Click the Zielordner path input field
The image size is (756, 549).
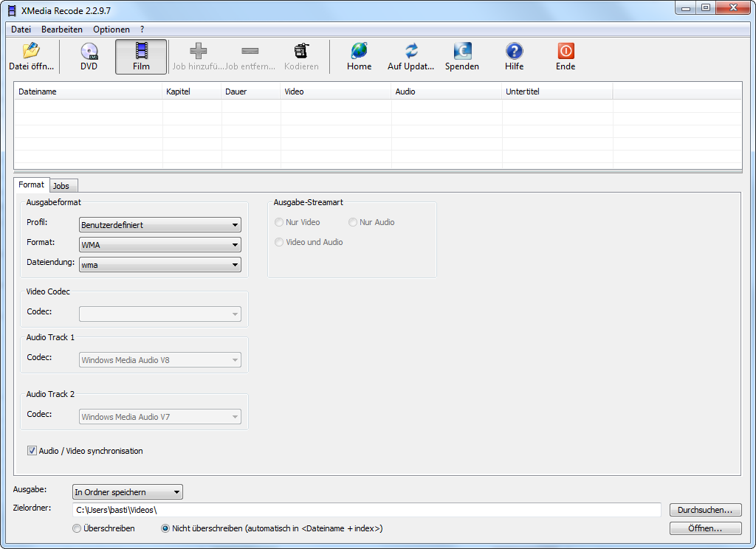point(367,510)
